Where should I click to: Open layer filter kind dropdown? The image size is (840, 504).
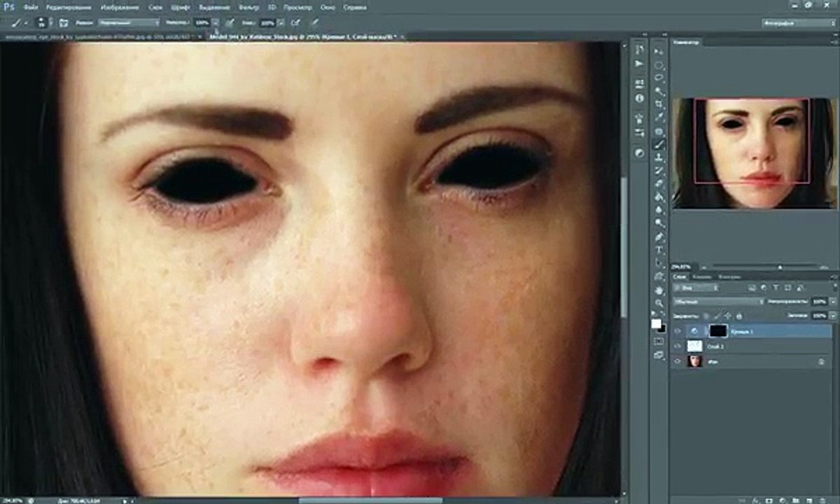tap(696, 288)
